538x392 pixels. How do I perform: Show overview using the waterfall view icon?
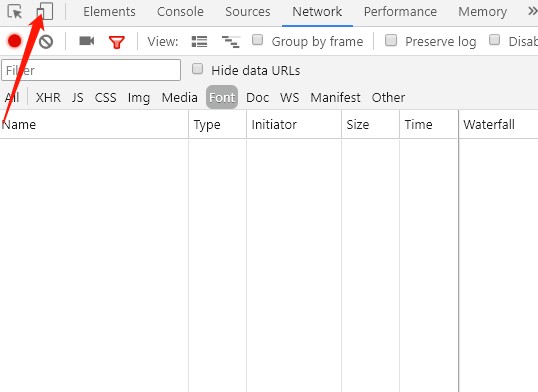(231, 42)
